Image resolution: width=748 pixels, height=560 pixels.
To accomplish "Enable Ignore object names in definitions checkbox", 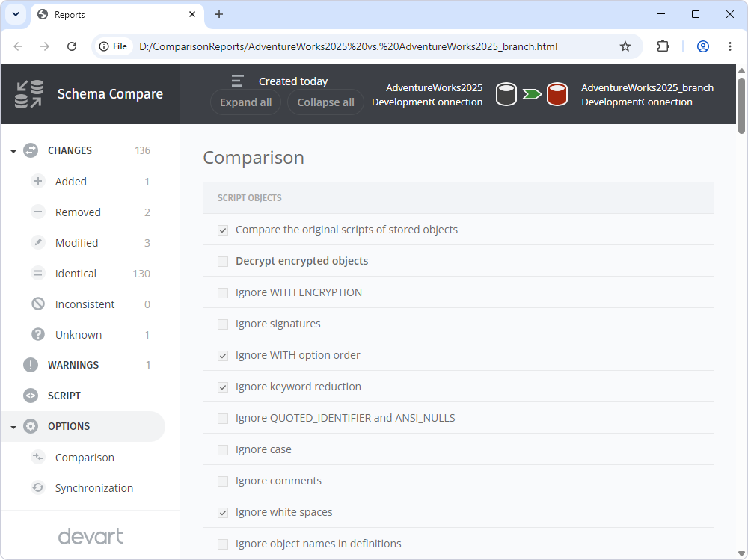I will pos(223,544).
